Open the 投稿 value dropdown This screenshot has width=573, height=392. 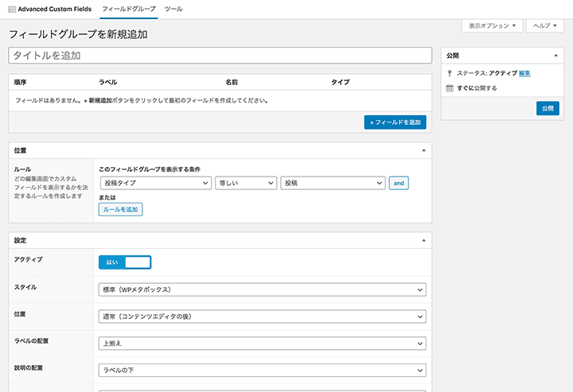[x=333, y=183]
